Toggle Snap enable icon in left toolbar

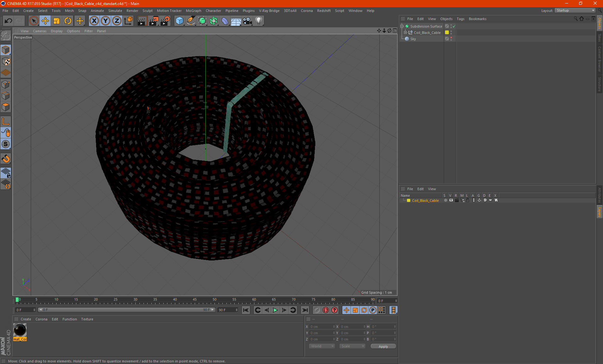pyautogui.click(x=6, y=159)
